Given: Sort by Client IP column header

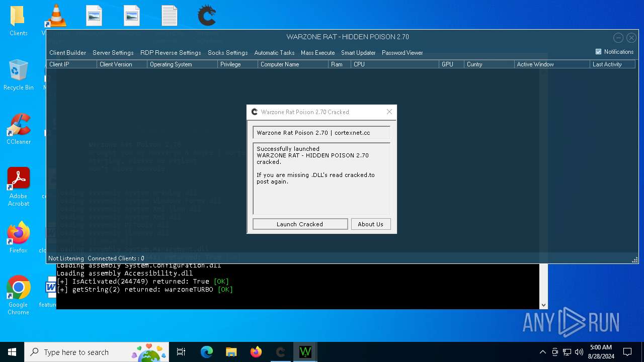Looking at the screenshot, I should click(72, 64).
